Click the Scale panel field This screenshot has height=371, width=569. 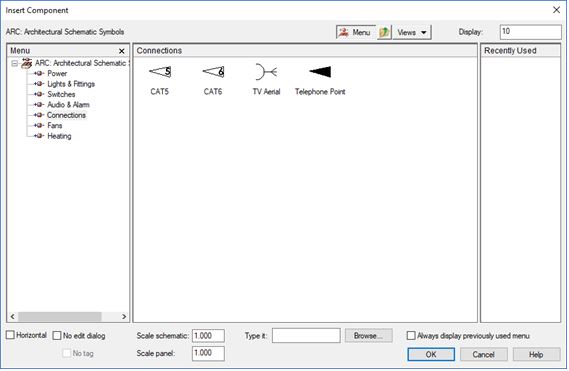pyautogui.click(x=208, y=353)
